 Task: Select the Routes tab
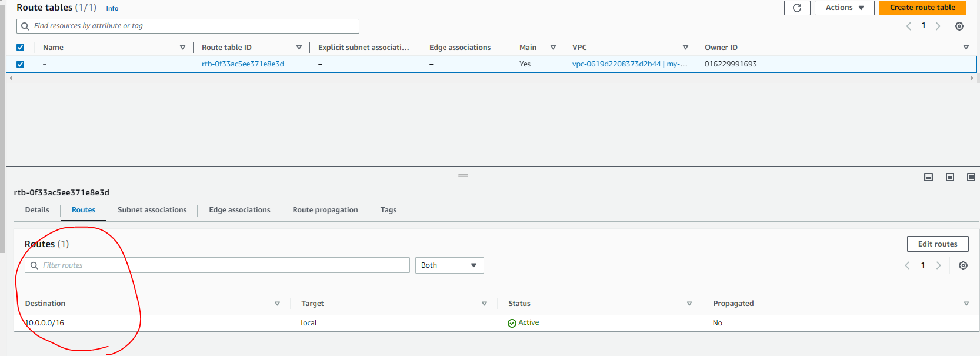pyautogui.click(x=84, y=210)
